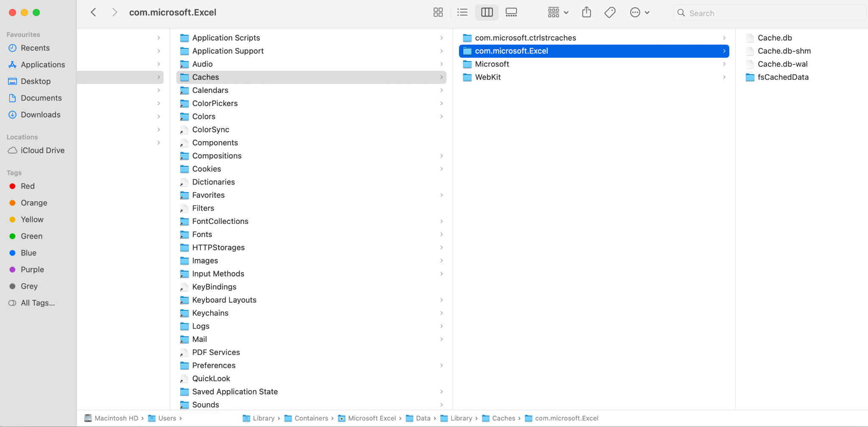The height and width of the screenshot is (427, 868).
Task: Switch to gallery view
Action: coord(511,12)
